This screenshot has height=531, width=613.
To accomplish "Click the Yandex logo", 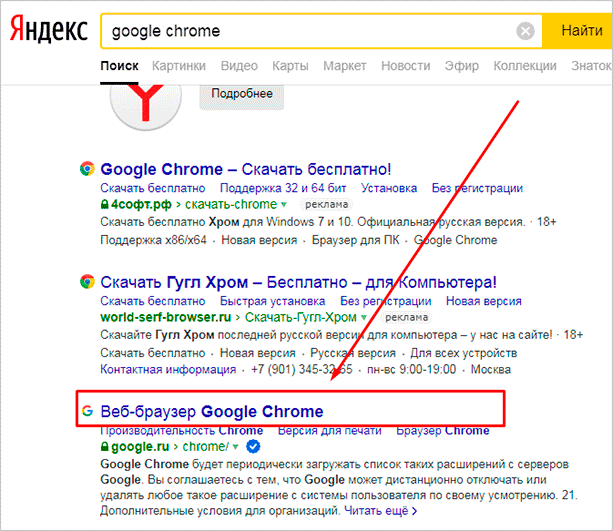I will coord(48,29).
